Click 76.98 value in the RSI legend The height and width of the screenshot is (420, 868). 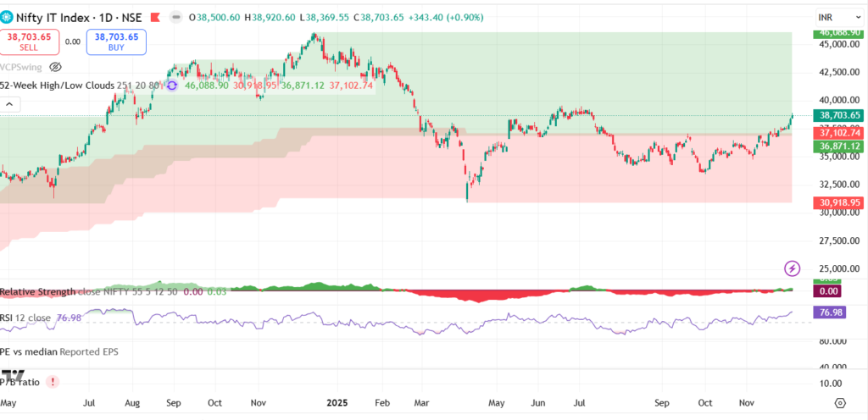pos(70,318)
